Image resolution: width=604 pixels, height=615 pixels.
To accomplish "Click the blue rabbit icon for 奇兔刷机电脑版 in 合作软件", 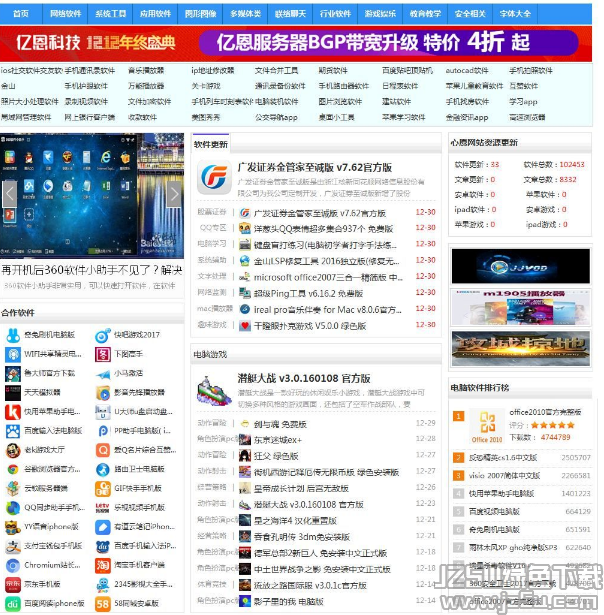I will point(13,335).
